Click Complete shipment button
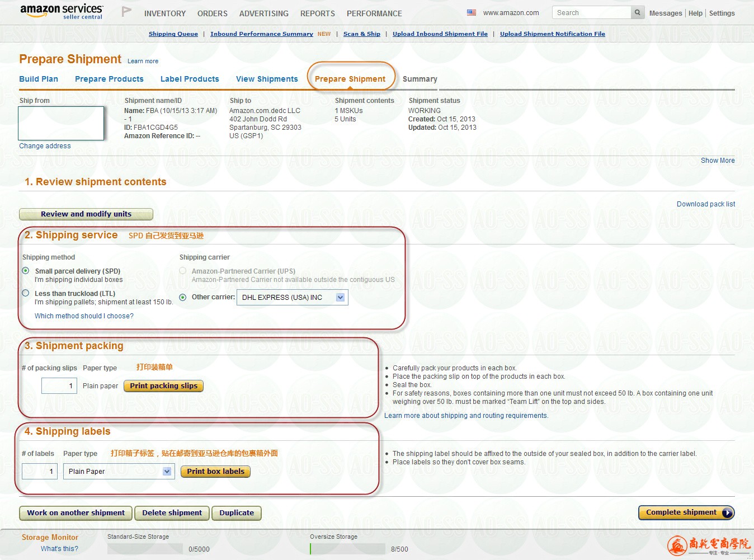 click(686, 512)
